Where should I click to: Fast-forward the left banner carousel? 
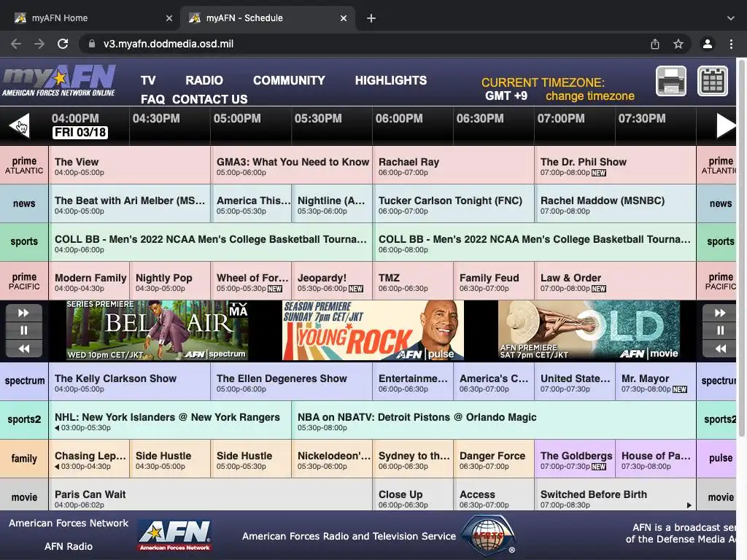(x=24, y=313)
